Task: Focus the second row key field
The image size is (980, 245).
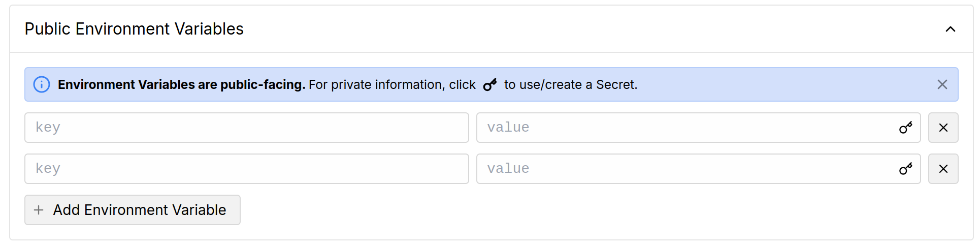Action: coord(246,169)
